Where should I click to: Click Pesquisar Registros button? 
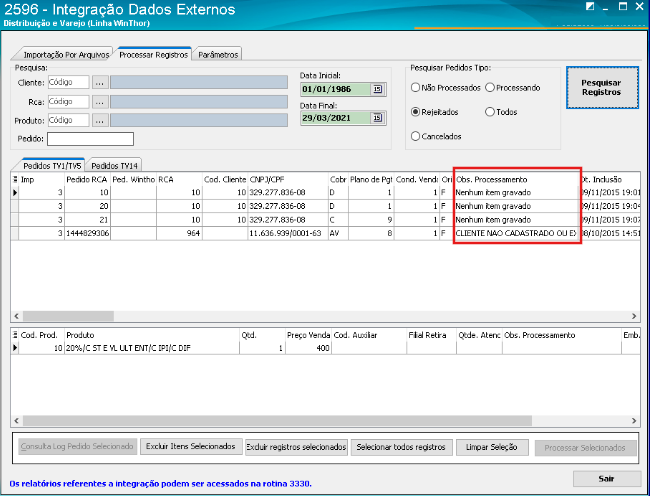point(601,87)
